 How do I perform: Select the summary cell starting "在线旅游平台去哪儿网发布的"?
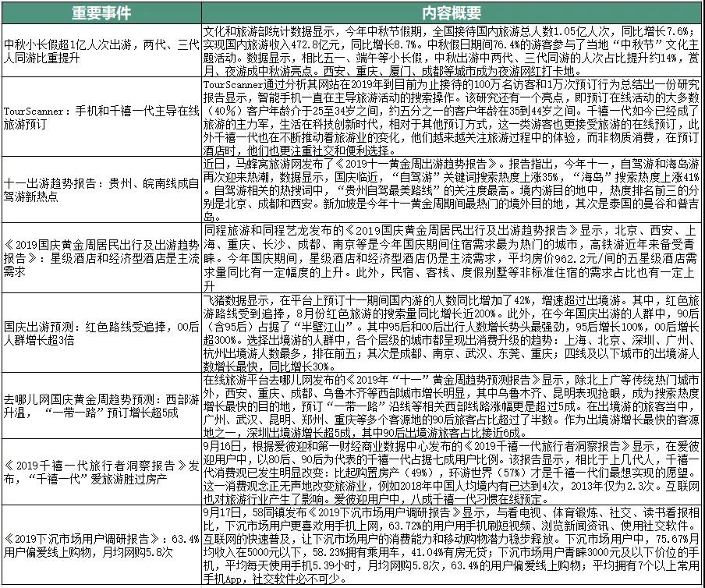[x=452, y=406]
